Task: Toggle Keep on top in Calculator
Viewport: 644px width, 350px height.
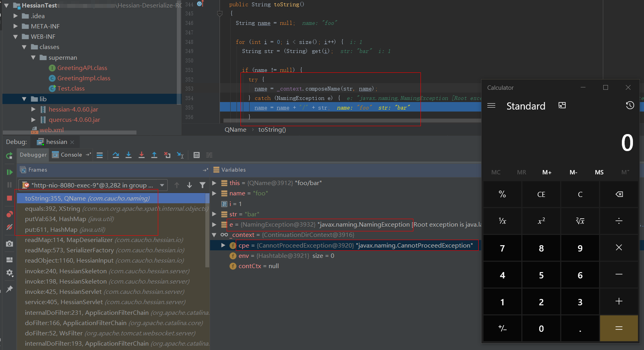Action: [x=562, y=105]
